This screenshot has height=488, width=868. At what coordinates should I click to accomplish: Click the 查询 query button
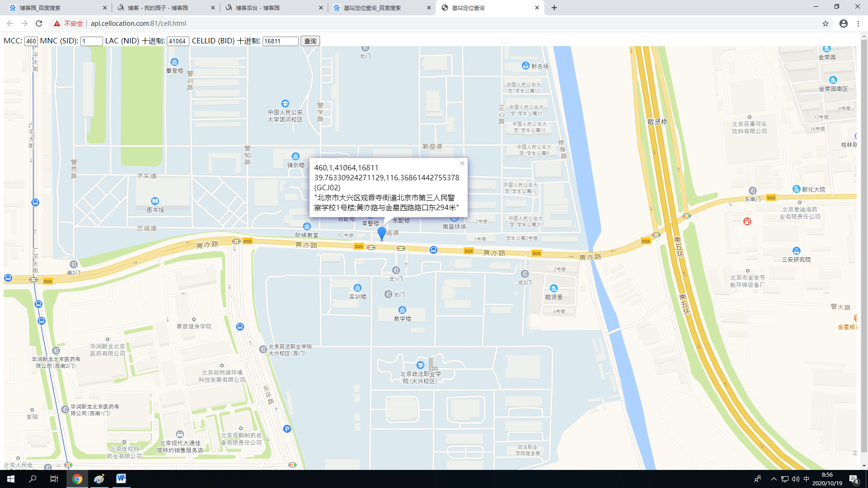pyautogui.click(x=310, y=41)
